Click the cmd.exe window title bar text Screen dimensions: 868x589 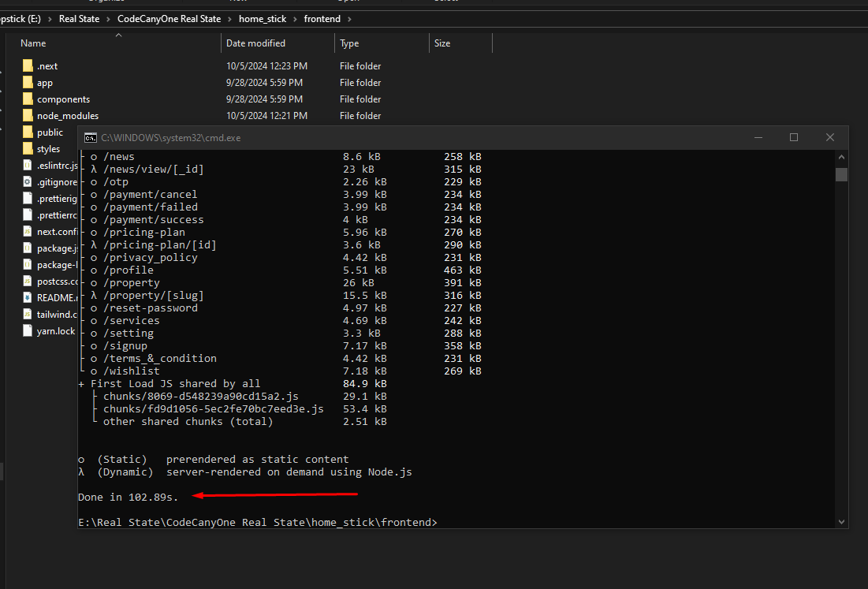170,138
